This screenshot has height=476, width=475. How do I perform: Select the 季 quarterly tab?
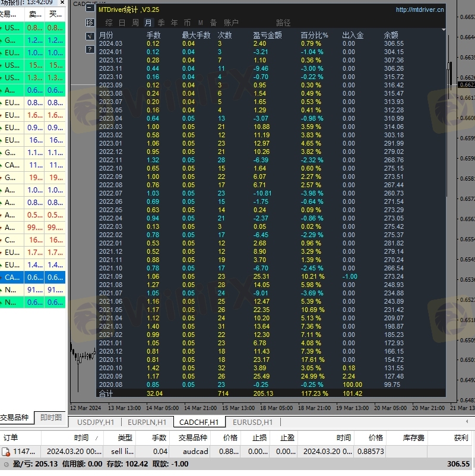pos(161,23)
